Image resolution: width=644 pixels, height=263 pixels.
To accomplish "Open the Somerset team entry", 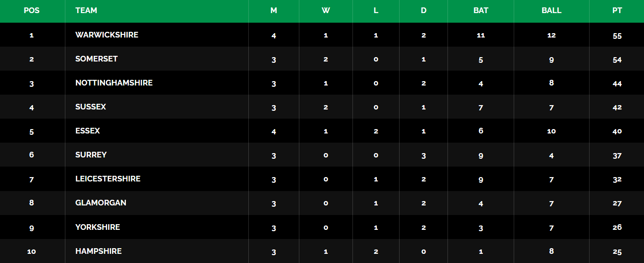I will [x=96, y=59].
